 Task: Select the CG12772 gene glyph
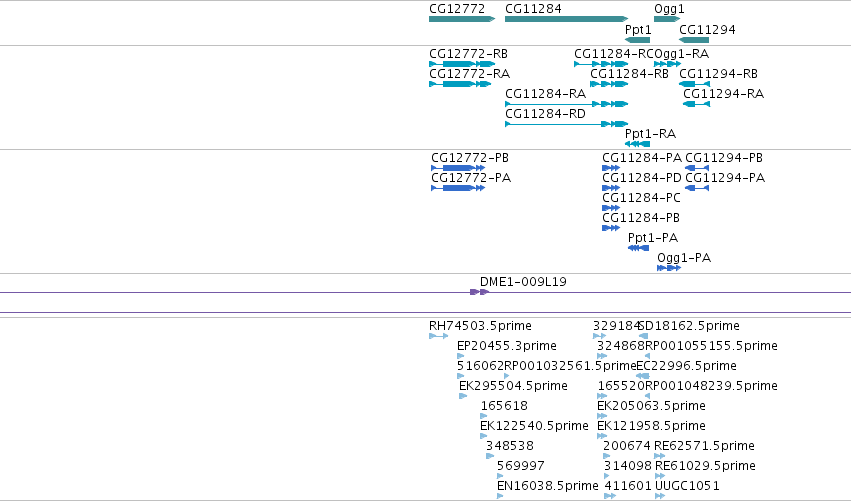(x=462, y=19)
